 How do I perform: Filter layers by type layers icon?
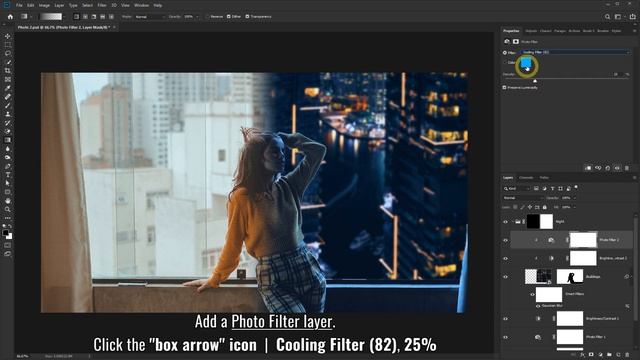click(552, 189)
